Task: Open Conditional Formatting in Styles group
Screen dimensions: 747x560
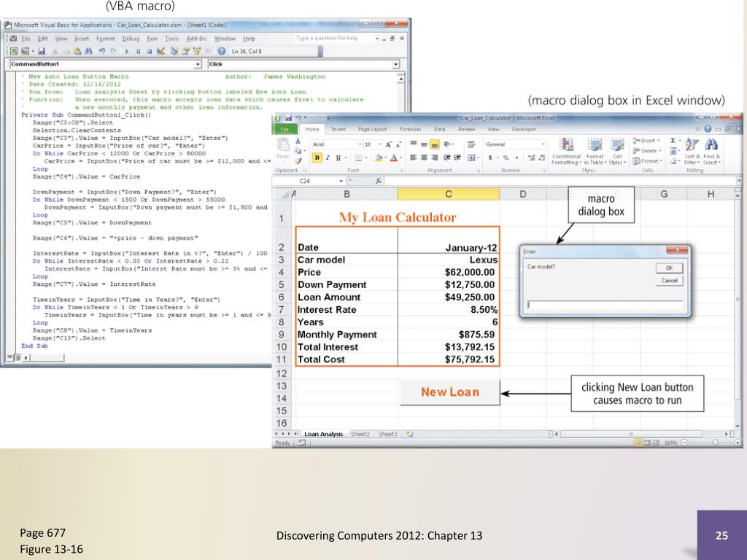Action: pyautogui.click(x=566, y=152)
